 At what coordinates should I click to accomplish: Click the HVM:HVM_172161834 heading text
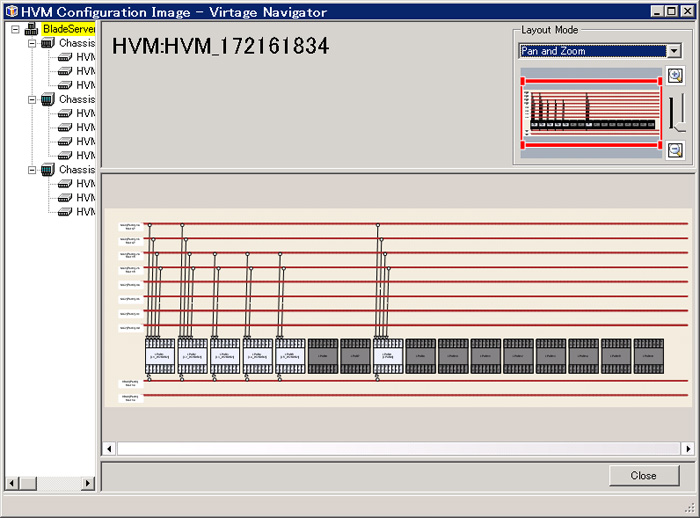coord(221,46)
